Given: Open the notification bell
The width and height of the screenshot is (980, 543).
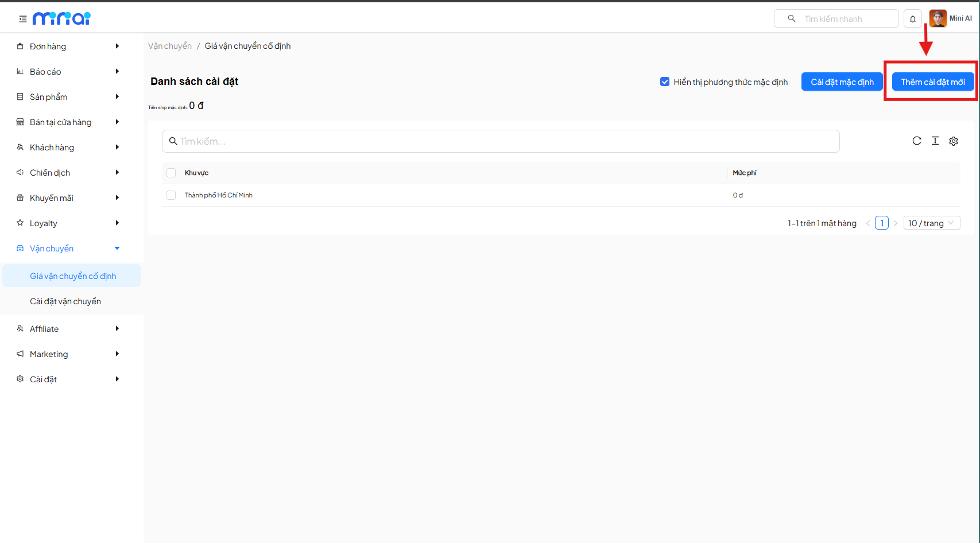Looking at the screenshot, I should pos(912,19).
